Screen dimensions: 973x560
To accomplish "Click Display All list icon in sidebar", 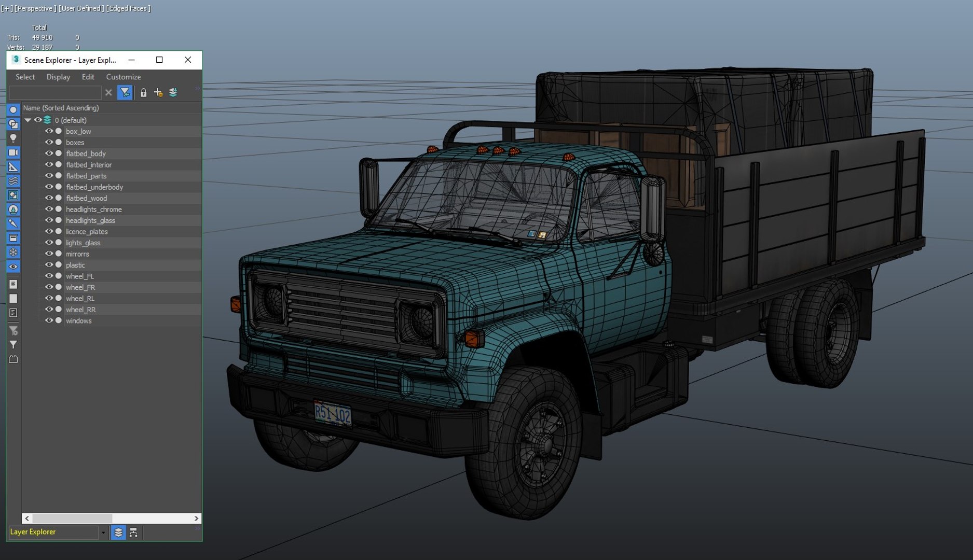I will pyautogui.click(x=13, y=284).
